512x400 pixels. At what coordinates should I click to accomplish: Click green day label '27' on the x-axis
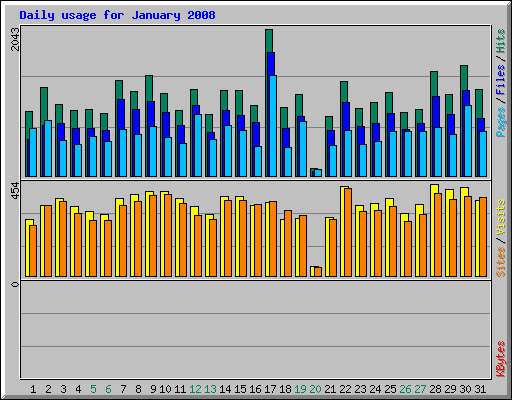pos(420,389)
